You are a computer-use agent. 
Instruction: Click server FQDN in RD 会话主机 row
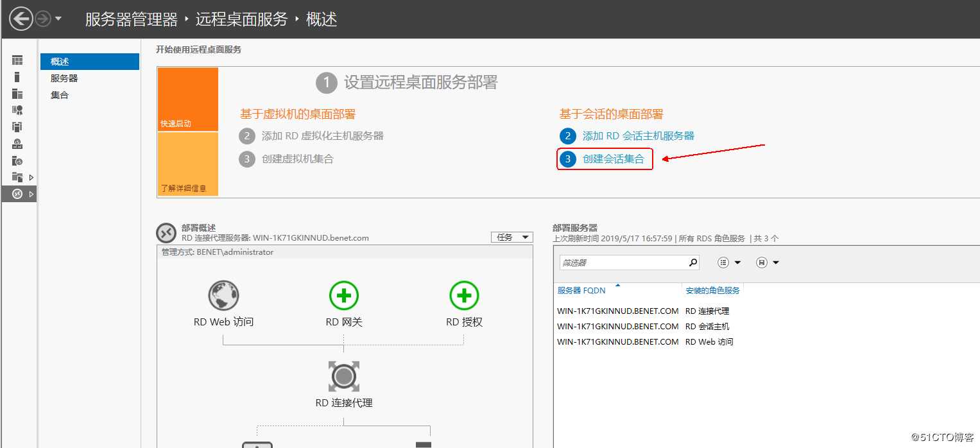point(618,327)
